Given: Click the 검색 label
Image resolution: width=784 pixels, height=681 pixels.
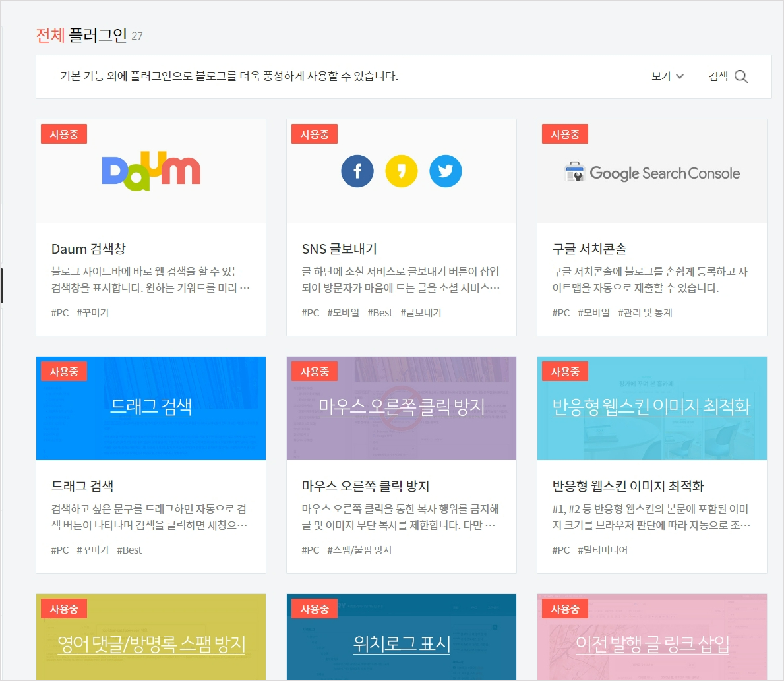Looking at the screenshot, I should point(719,76).
